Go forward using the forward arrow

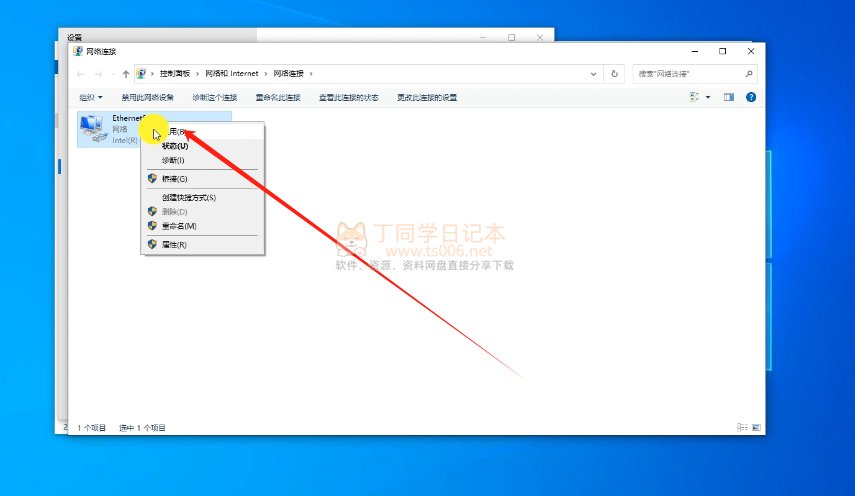pos(99,74)
